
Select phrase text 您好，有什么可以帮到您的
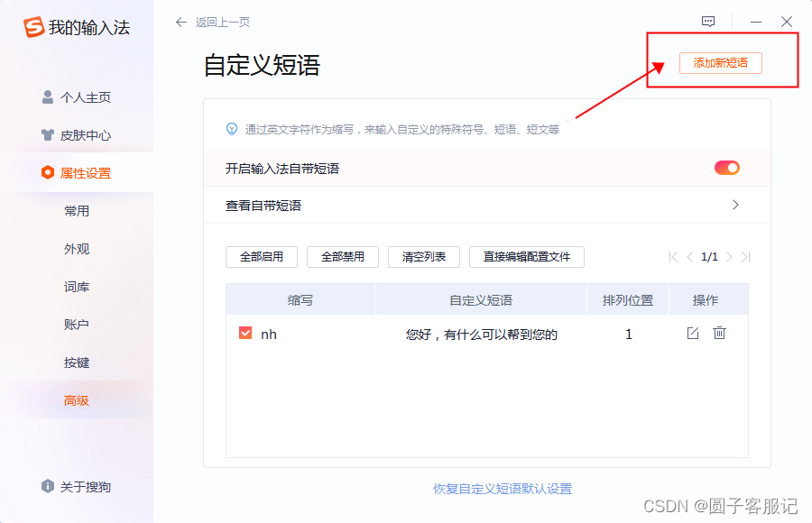click(x=482, y=335)
